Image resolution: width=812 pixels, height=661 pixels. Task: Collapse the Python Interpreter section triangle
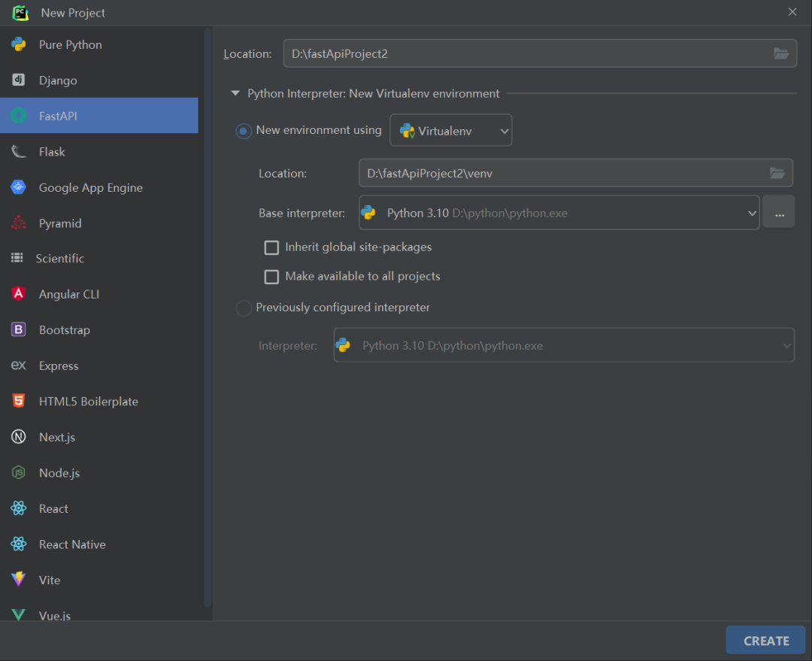click(x=235, y=93)
